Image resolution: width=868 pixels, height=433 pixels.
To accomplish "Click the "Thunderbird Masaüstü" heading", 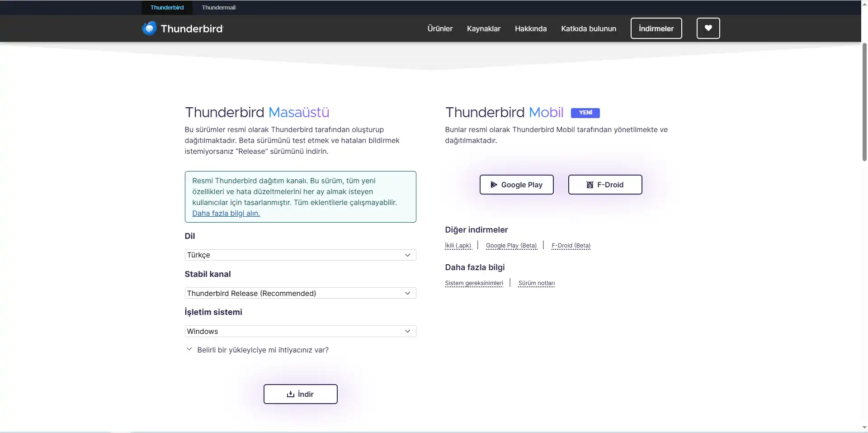I will [257, 112].
